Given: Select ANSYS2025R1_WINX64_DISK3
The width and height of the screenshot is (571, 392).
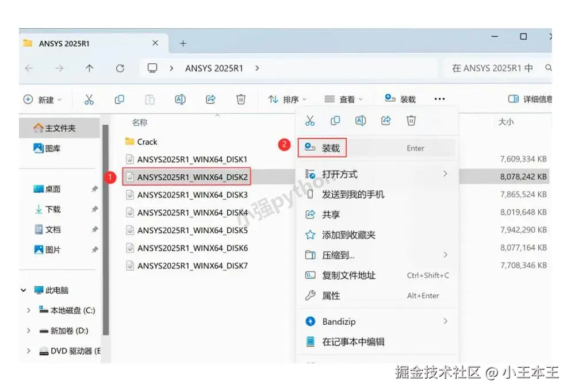Looking at the screenshot, I should tap(187, 195).
